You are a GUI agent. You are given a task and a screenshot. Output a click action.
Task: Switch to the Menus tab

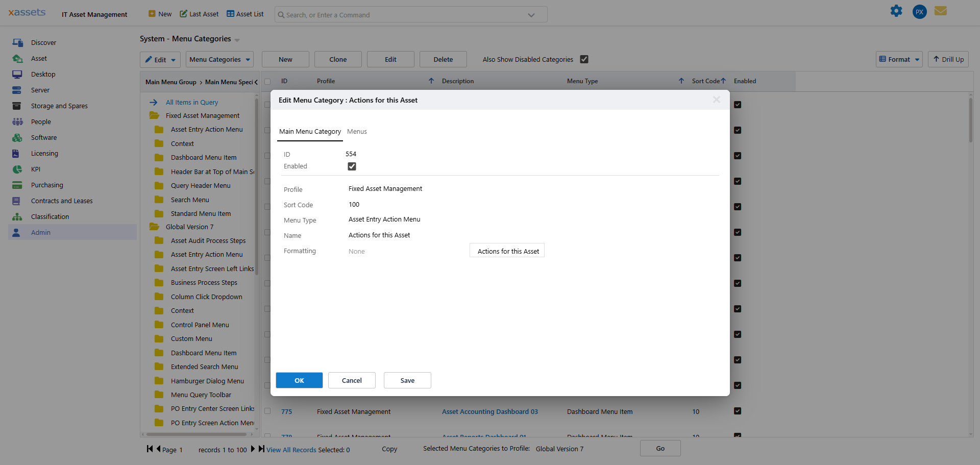click(357, 131)
